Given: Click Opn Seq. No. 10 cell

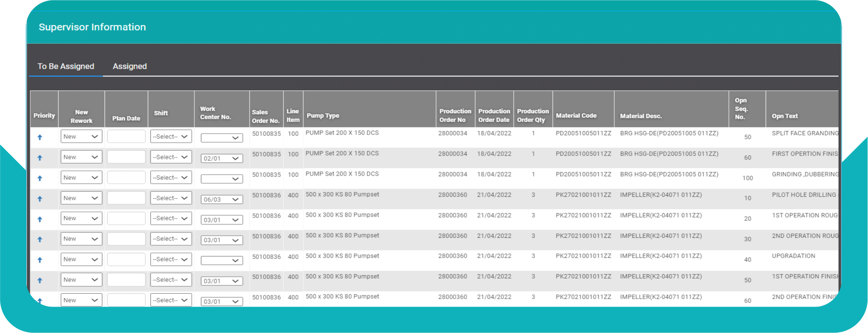Looking at the screenshot, I should coord(747,198).
